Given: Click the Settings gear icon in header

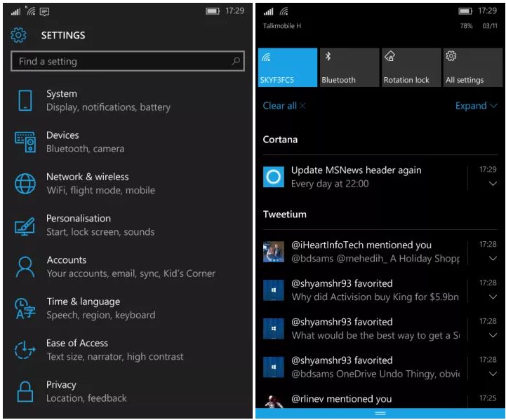Looking at the screenshot, I should pyautogui.click(x=18, y=35).
